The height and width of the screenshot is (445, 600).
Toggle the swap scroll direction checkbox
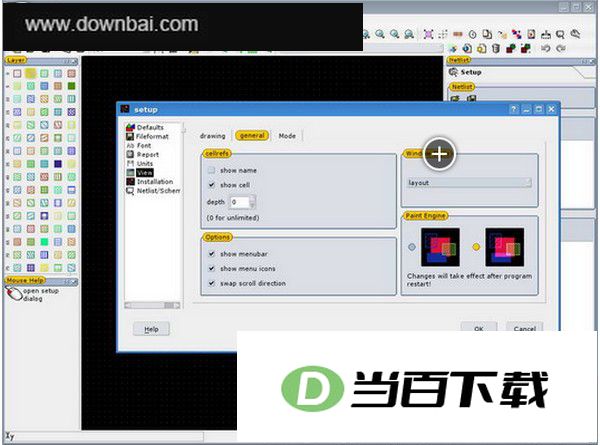pos(211,284)
